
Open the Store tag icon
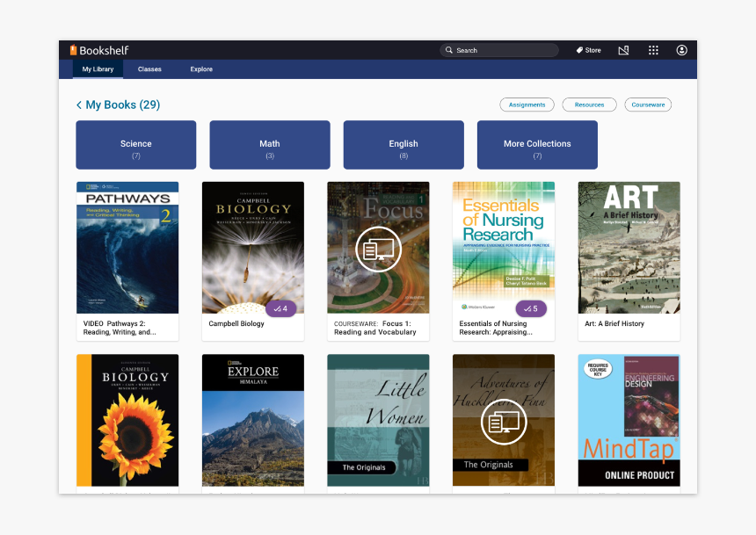579,50
